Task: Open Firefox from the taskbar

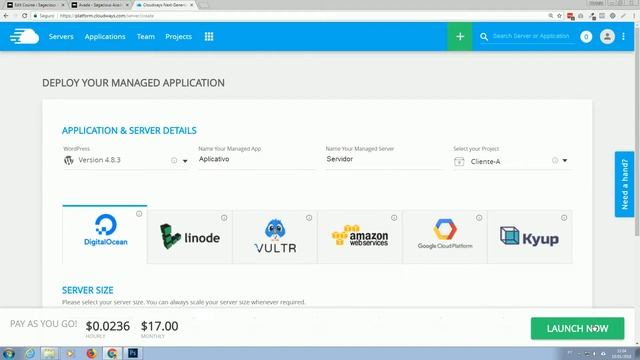Action: coord(91,353)
